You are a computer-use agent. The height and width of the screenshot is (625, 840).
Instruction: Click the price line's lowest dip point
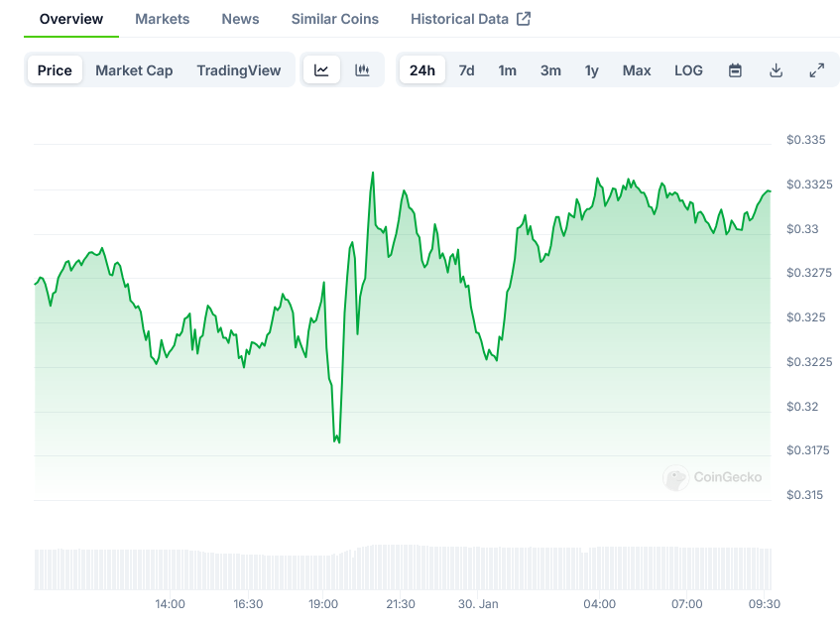338,441
